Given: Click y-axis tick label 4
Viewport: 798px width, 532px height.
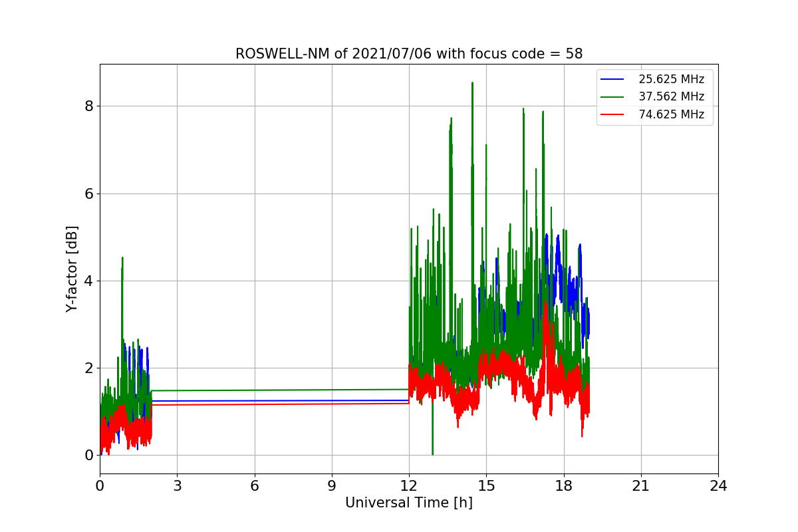Looking at the screenshot, I should point(89,281).
